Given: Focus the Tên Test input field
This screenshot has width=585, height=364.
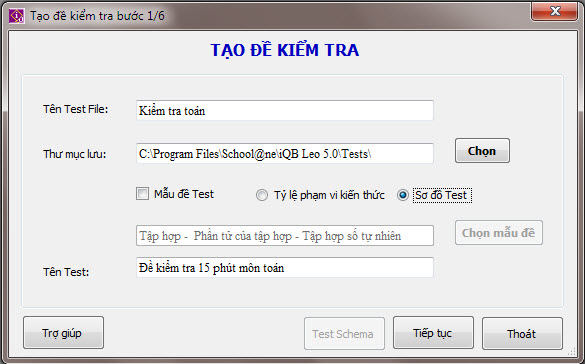Looking at the screenshot, I should pyautogui.click(x=285, y=267).
